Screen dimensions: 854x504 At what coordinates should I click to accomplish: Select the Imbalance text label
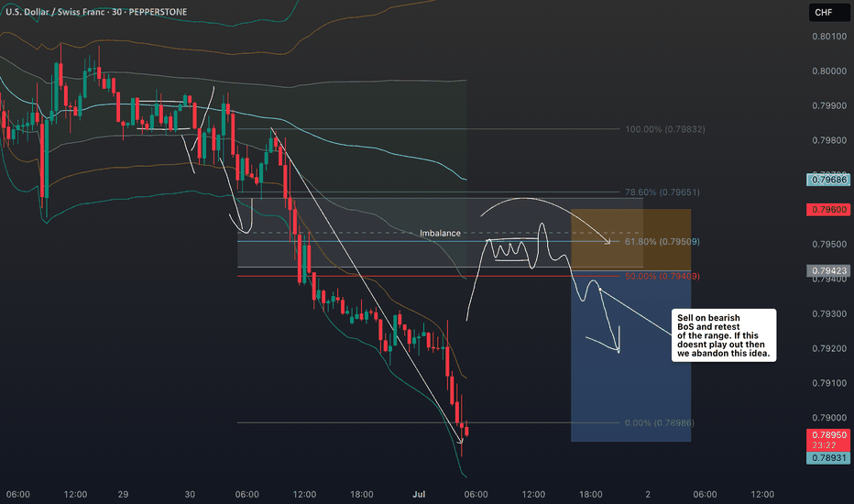pos(440,233)
